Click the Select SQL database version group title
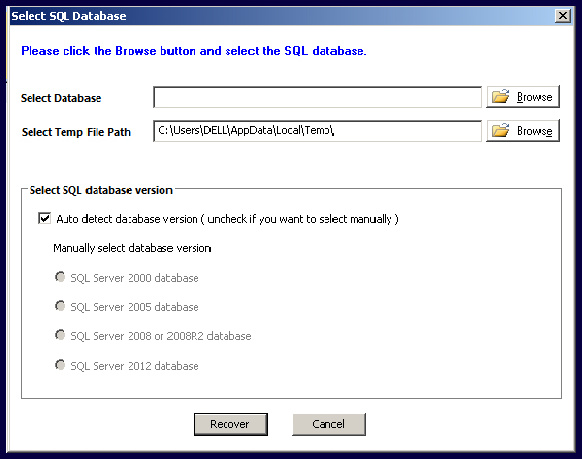This screenshot has height=459, width=582. [101, 190]
